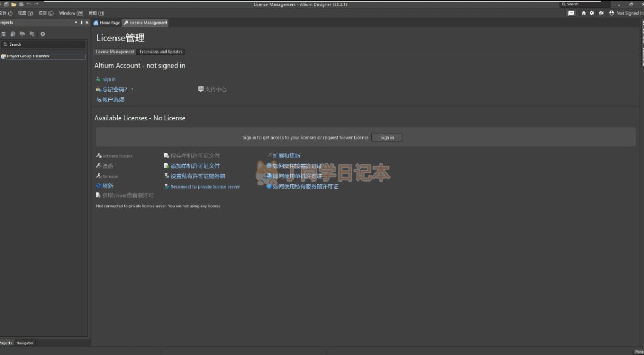Click the greyed Activate license link

pyautogui.click(x=117, y=156)
